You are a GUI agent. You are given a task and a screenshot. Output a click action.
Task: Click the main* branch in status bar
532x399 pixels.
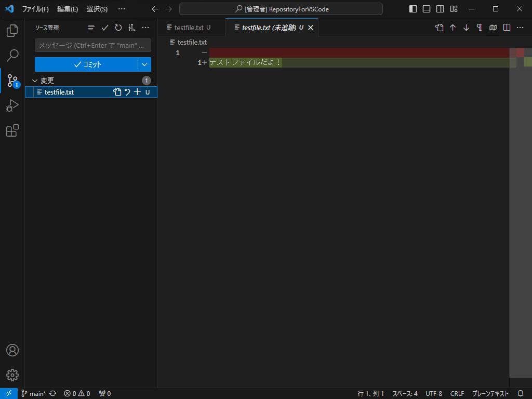click(34, 394)
